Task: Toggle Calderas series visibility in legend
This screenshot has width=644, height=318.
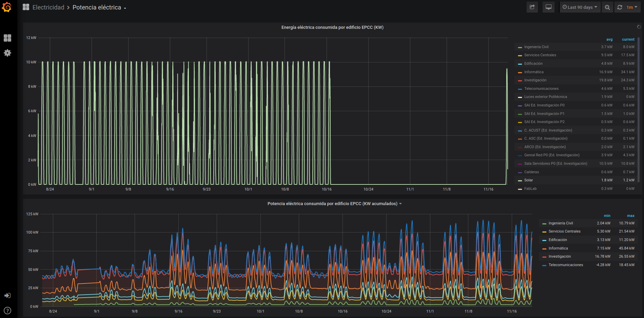Action: click(531, 172)
